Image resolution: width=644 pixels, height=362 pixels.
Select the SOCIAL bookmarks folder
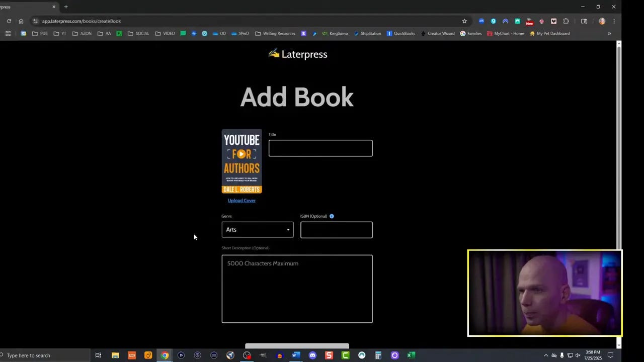[x=138, y=33]
